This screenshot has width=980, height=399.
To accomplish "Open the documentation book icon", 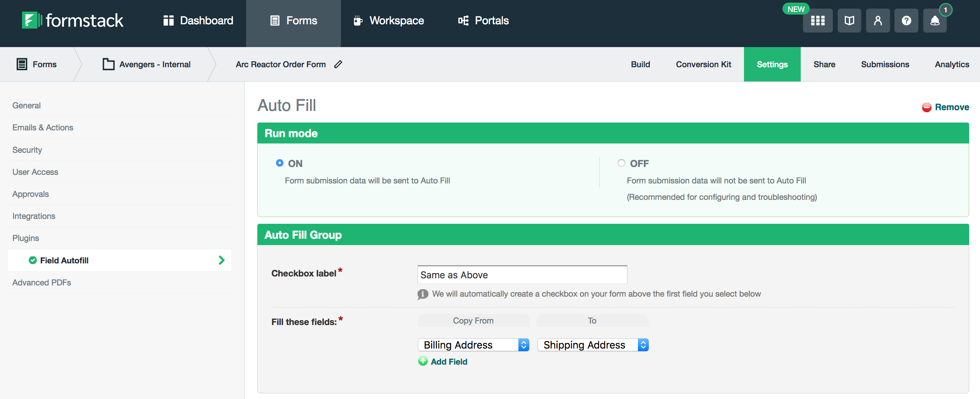I will click(x=849, y=21).
